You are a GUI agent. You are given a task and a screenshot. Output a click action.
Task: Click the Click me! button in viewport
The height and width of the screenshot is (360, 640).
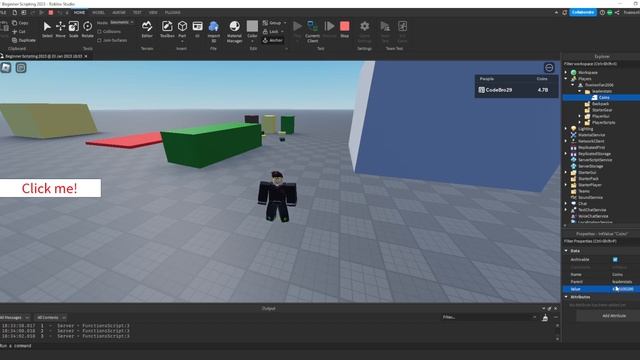[50, 188]
